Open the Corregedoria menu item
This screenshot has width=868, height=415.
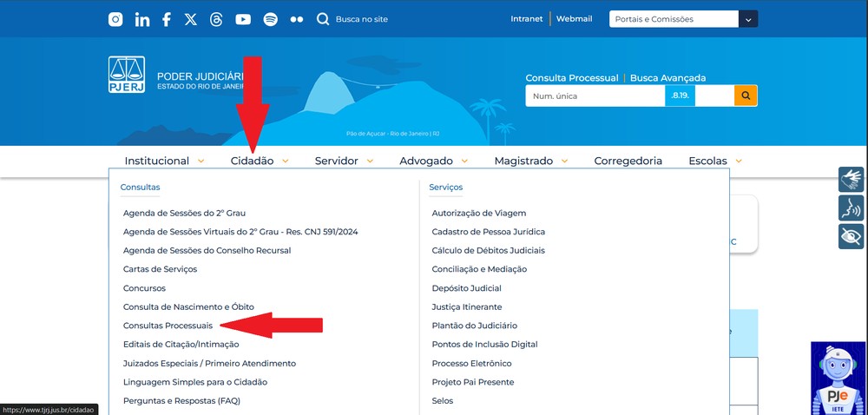628,161
